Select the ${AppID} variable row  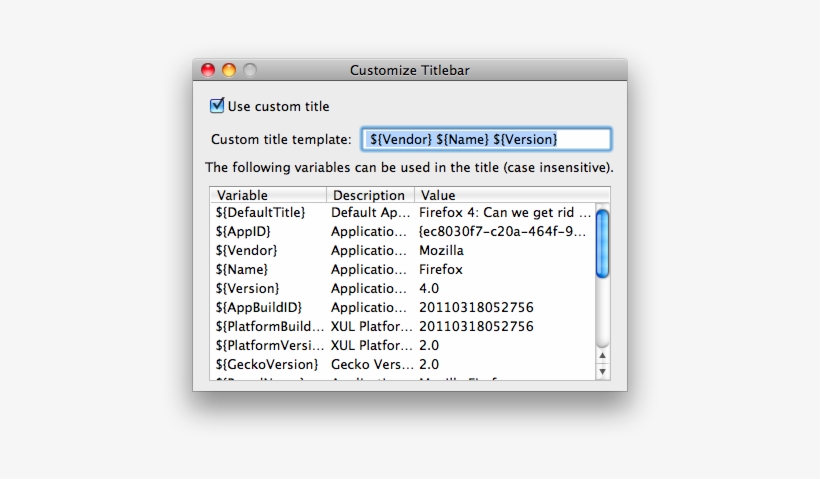point(403,231)
